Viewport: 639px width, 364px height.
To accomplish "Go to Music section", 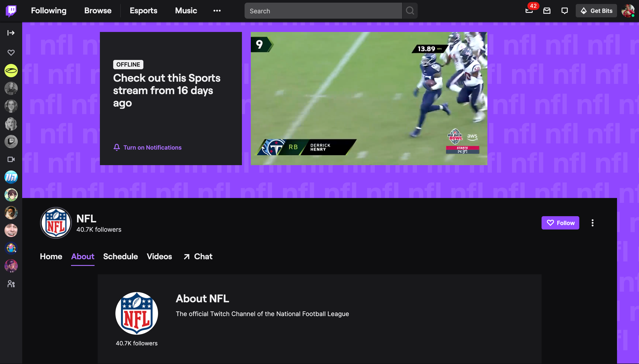I will (x=186, y=11).
